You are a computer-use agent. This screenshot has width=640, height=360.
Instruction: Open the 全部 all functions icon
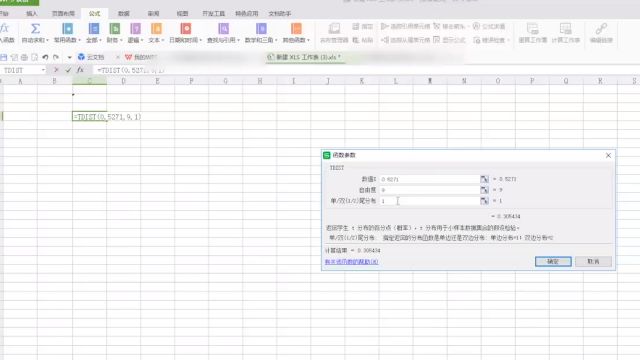point(93,29)
